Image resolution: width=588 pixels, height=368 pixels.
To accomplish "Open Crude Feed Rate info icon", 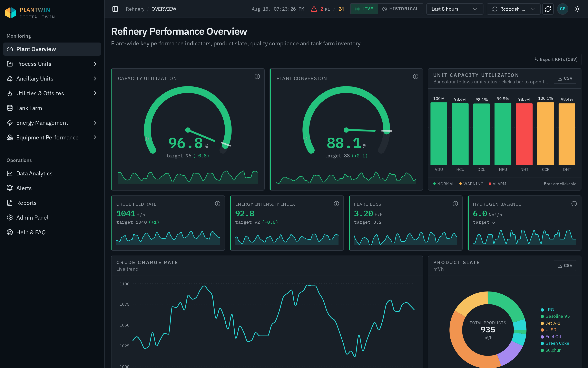I will 217,204.
